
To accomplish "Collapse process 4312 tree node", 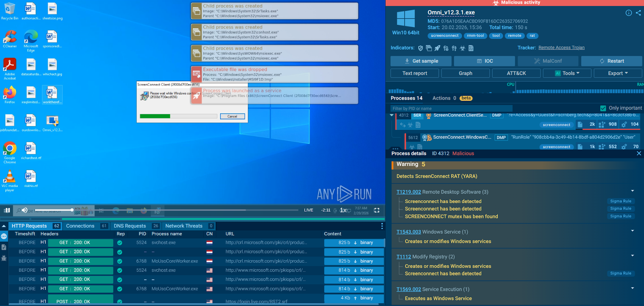I will point(392,115).
